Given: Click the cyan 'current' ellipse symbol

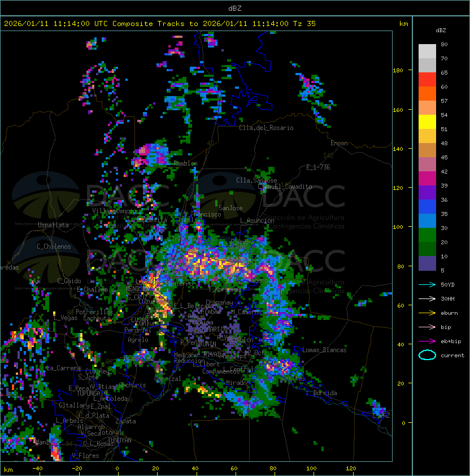Looking at the screenshot, I should 427,355.
